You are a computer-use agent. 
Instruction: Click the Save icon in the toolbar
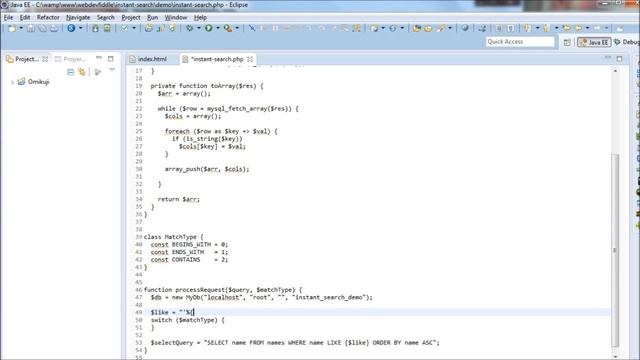[31, 28]
